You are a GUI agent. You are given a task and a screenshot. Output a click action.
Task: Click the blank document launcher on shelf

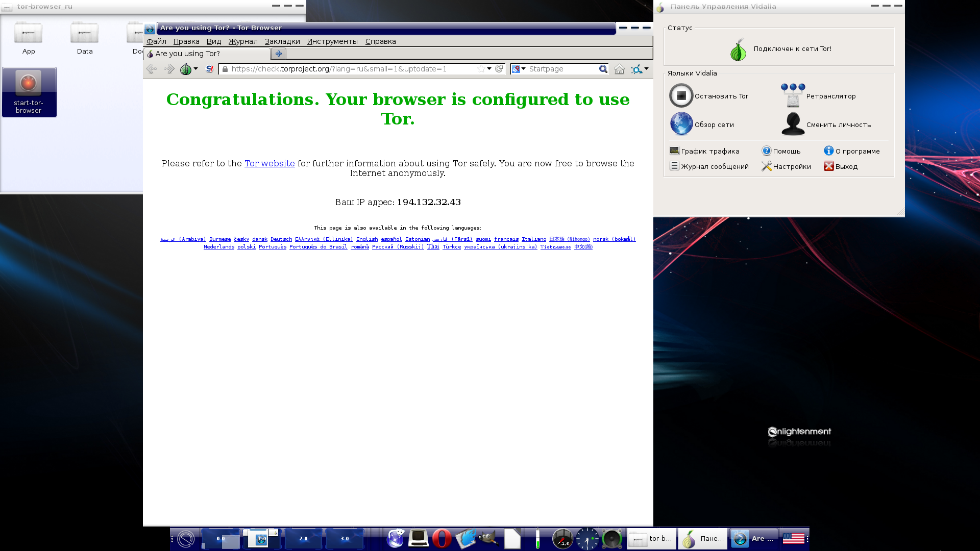click(512, 539)
